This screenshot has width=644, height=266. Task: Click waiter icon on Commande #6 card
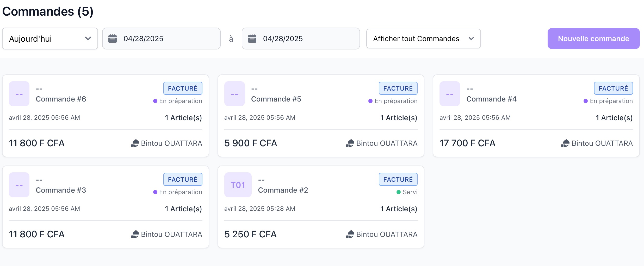pyautogui.click(x=135, y=143)
